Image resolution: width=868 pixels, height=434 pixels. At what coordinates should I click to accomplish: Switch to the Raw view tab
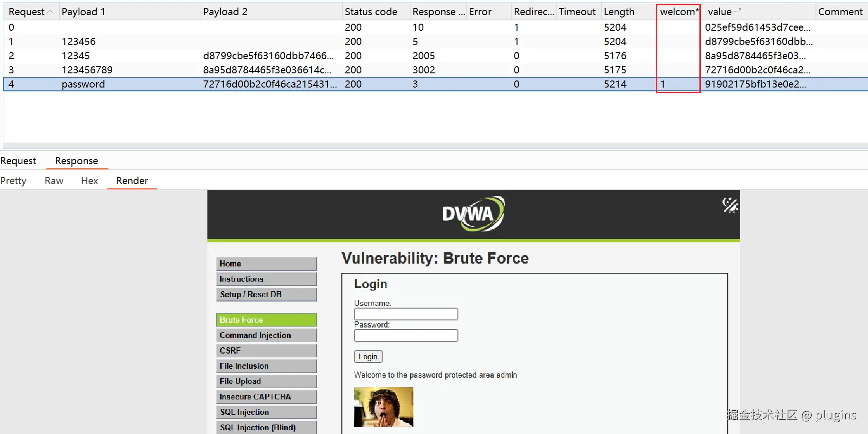[x=54, y=181]
